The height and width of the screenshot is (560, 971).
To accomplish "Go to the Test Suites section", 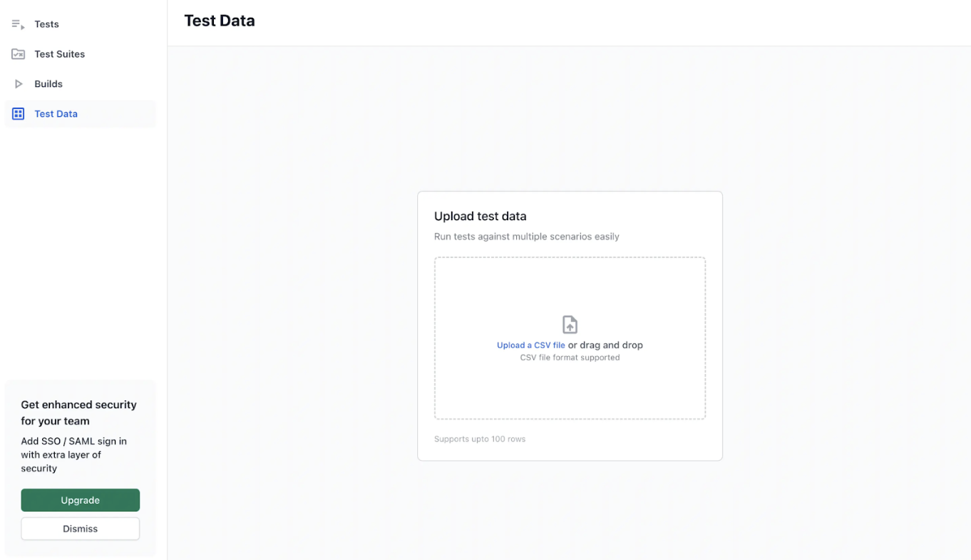I will pos(59,54).
